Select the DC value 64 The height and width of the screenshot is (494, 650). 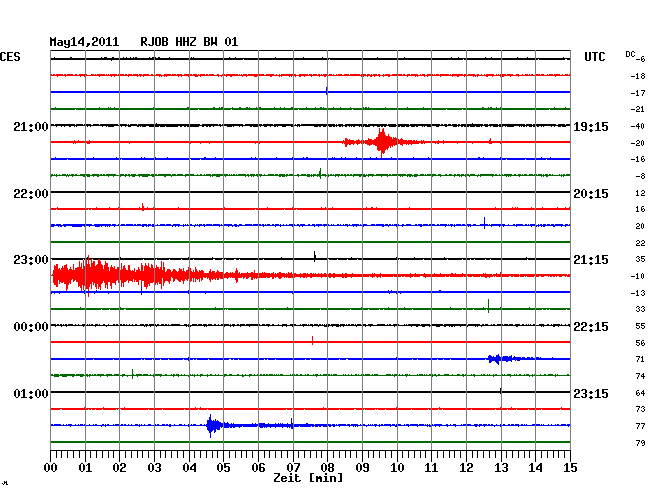[640, 393]
